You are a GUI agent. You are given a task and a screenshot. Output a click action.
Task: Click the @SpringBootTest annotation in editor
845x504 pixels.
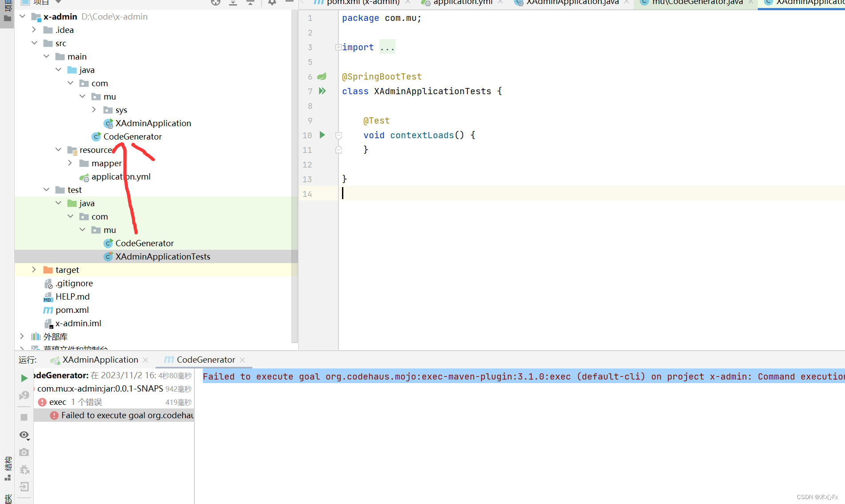pyautogui.click(x=382, y=76)
